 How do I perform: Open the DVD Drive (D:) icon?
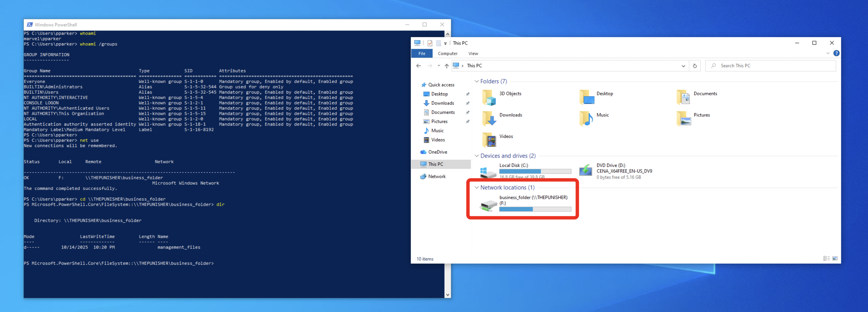click(585, 170)
